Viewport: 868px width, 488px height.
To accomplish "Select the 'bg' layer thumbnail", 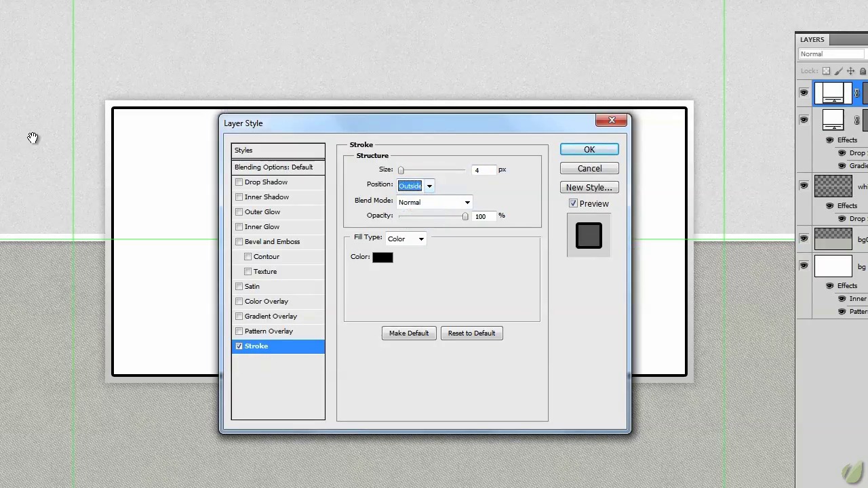I will pyautogui.click(x=833, y=266).
